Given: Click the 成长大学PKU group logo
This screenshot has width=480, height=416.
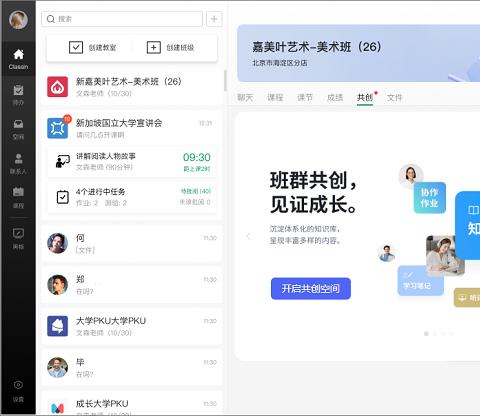Looking at the screenshot, I should (57, 407).
